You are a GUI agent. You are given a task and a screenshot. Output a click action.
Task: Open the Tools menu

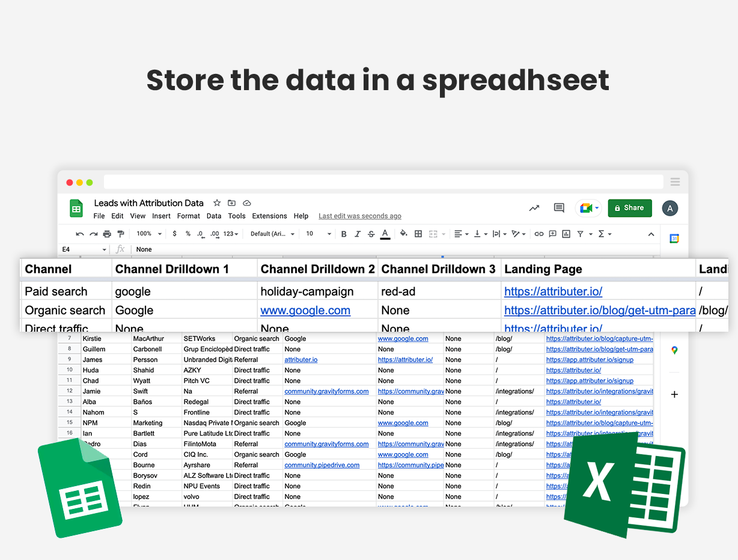[237, 216]
